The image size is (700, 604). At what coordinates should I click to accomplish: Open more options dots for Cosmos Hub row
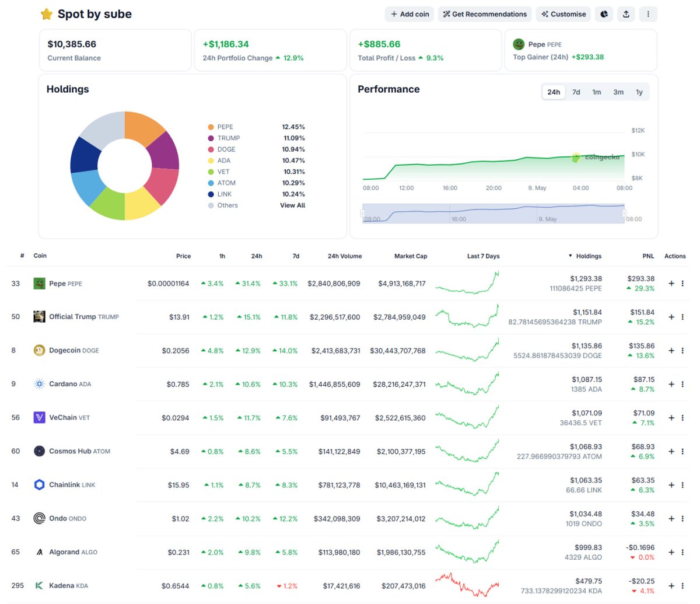coord(682,451)
